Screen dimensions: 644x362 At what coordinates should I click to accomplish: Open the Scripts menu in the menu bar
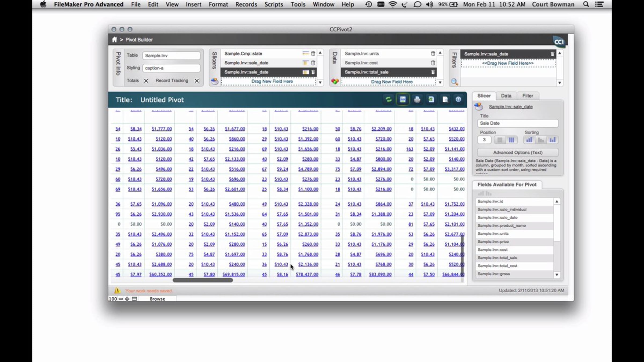(x=274, y=4)
